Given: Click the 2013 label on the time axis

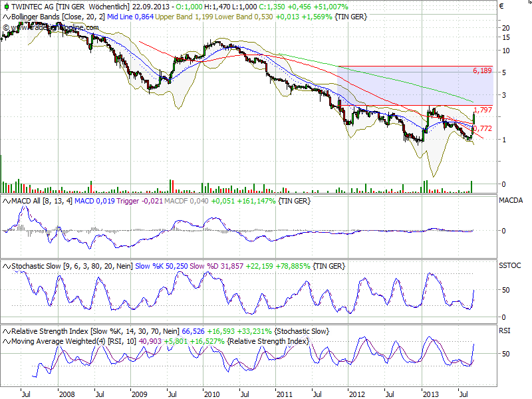Looking at the screenshot, I should (x=430, y=394).
